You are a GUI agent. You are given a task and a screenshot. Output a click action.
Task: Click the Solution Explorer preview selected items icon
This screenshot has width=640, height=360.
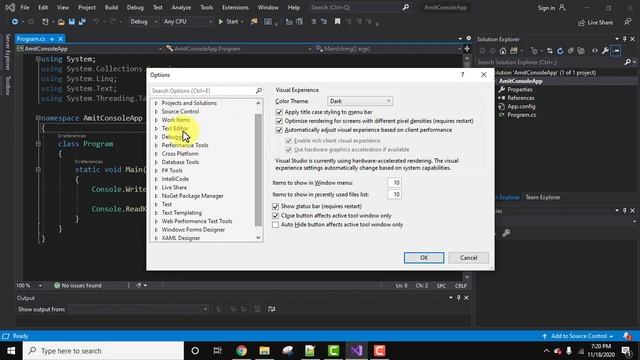click(616, 51)
